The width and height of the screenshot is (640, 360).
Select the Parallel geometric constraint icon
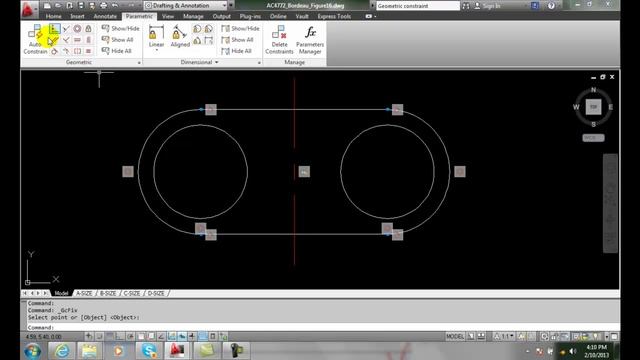(54, 40)
